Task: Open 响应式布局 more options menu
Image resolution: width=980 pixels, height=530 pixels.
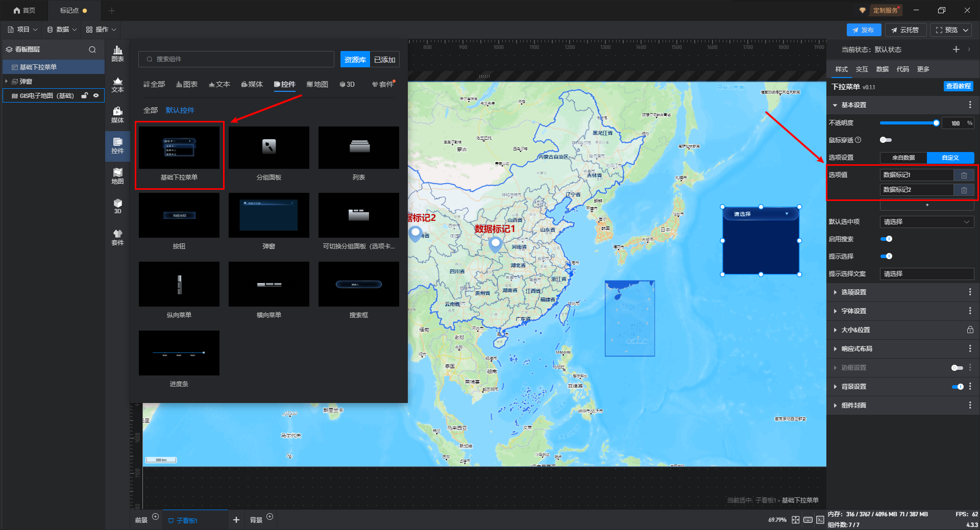Action: [970, 348]
